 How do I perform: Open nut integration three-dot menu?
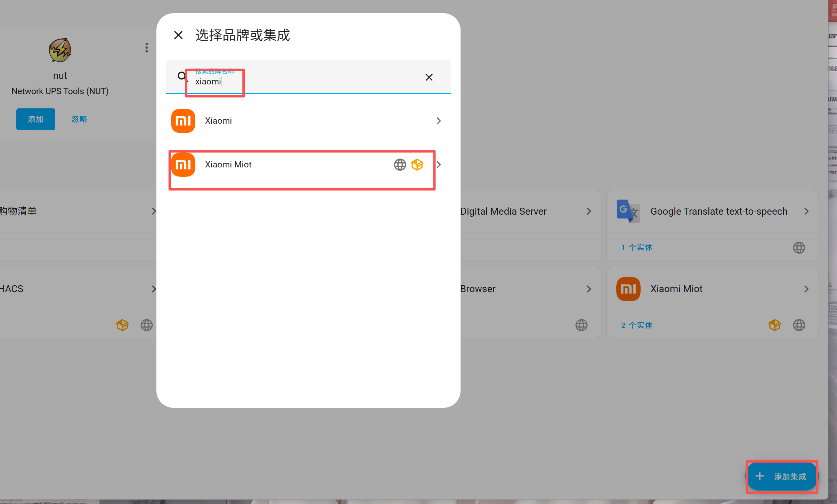point(147,48)
